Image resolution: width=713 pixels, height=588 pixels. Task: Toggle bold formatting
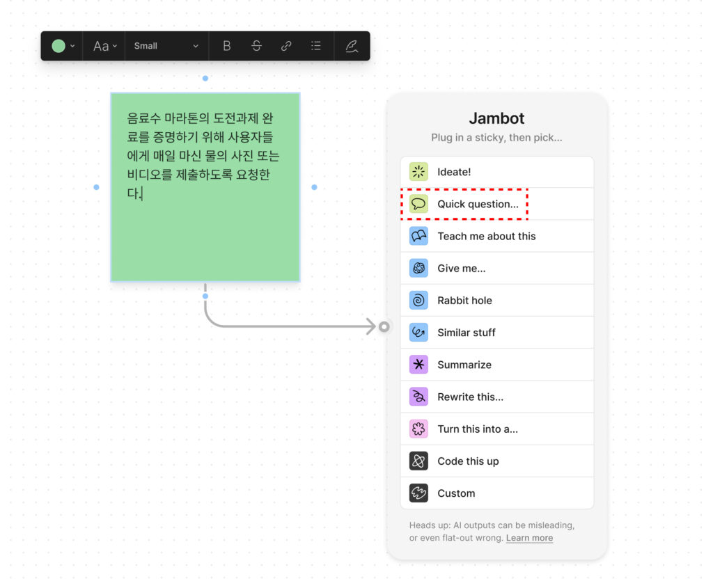tap(226, 46)
